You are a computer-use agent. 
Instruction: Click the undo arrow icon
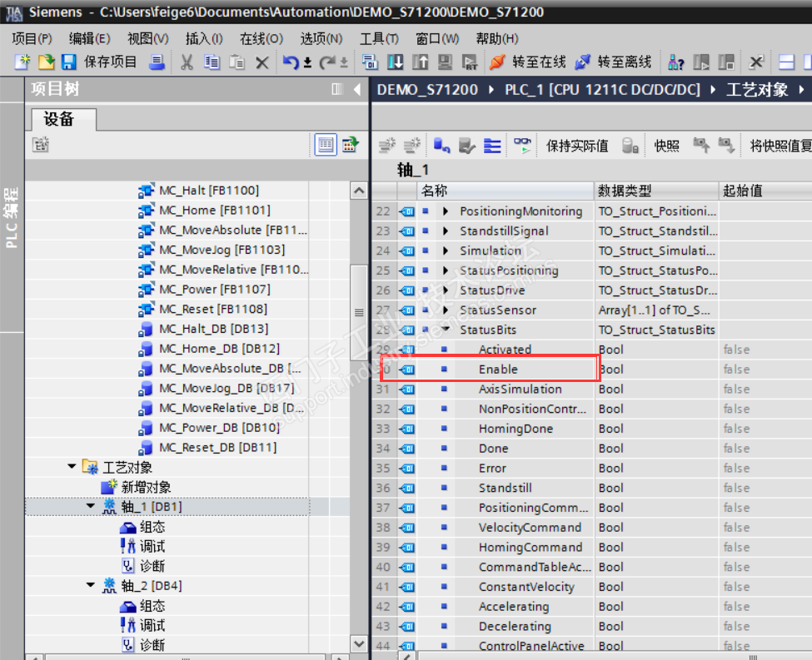pos(291,62)
